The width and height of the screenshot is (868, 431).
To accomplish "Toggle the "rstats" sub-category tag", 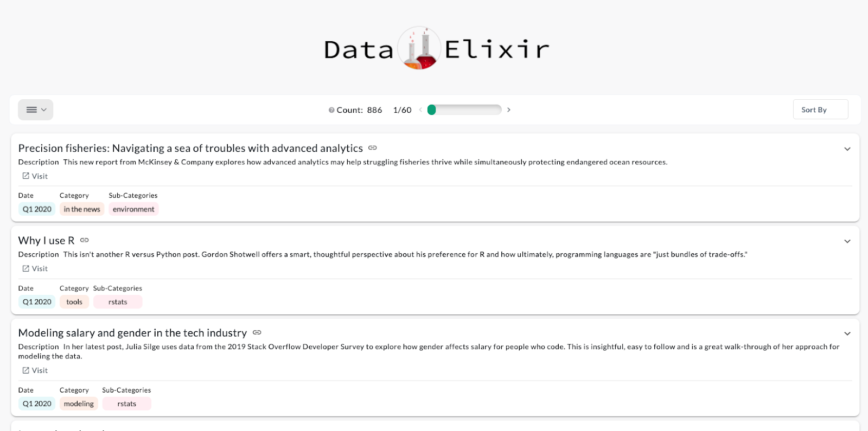I will [118, 301].
